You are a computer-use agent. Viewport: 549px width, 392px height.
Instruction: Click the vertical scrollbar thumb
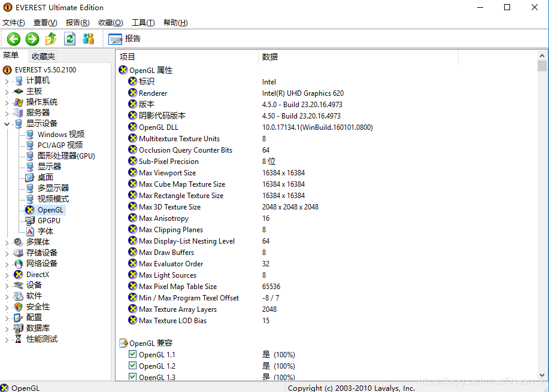click(542, 65)
